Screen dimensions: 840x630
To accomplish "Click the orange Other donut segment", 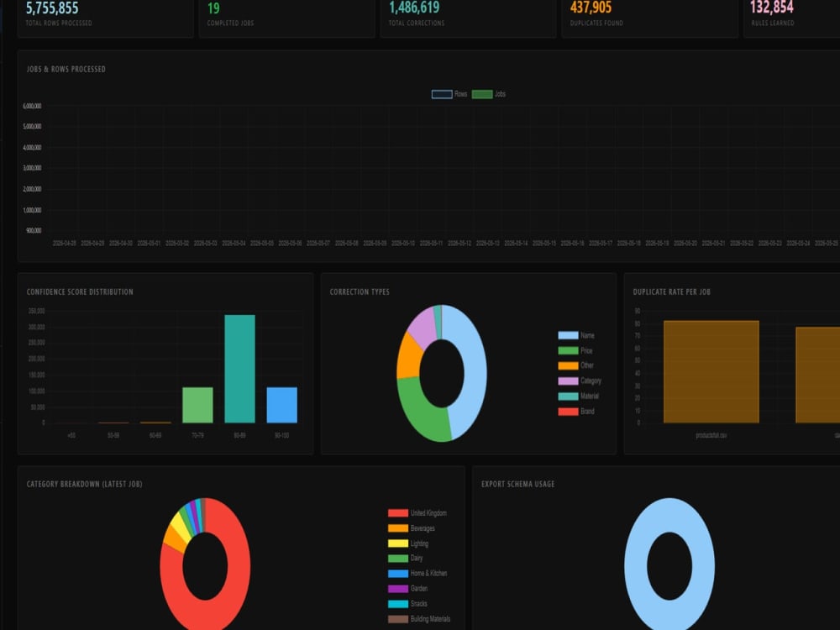I will click(409, 355).
